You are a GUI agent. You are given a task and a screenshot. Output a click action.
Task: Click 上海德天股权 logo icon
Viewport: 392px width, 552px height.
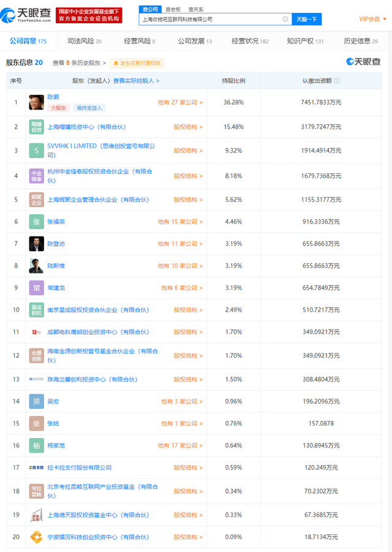(37, 515)
